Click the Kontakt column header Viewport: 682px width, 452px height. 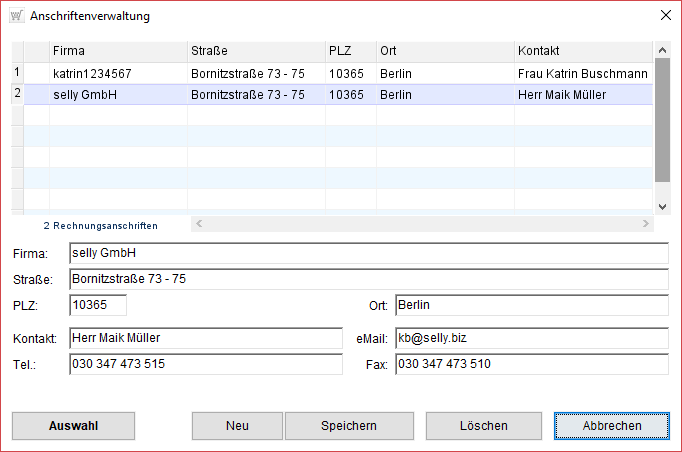pyautogui.click(x=583, y=50)
